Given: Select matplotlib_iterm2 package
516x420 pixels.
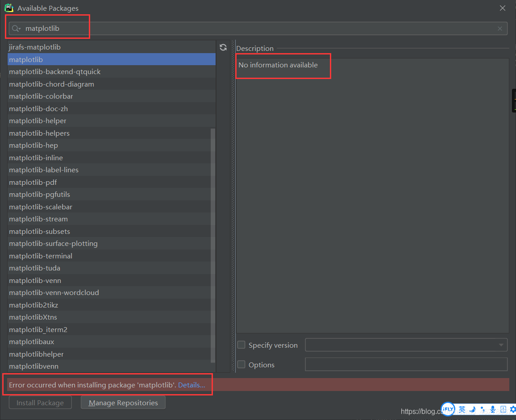Looking at the screenshot, I should coord(109,329).
